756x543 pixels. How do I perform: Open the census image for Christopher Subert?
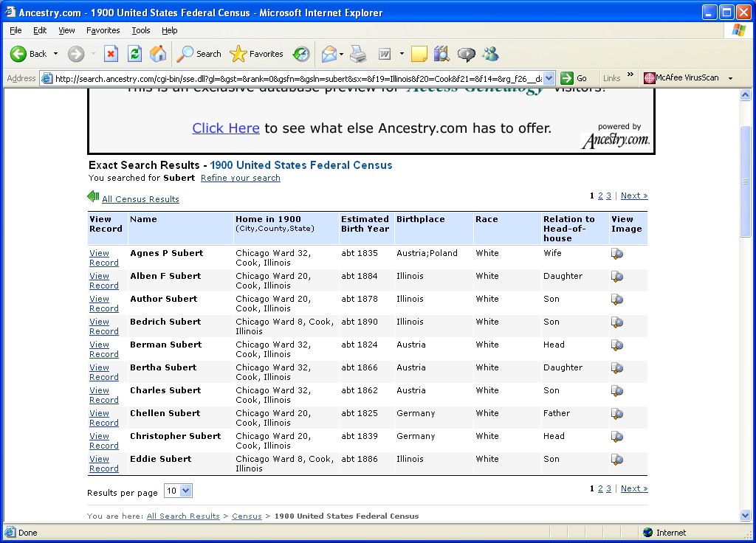(x=617, y=437)
